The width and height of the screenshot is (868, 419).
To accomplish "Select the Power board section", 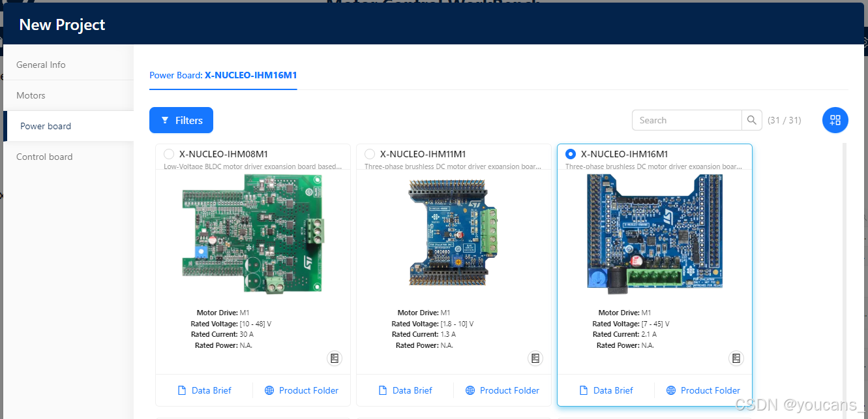I will click(x=68, y=126).
